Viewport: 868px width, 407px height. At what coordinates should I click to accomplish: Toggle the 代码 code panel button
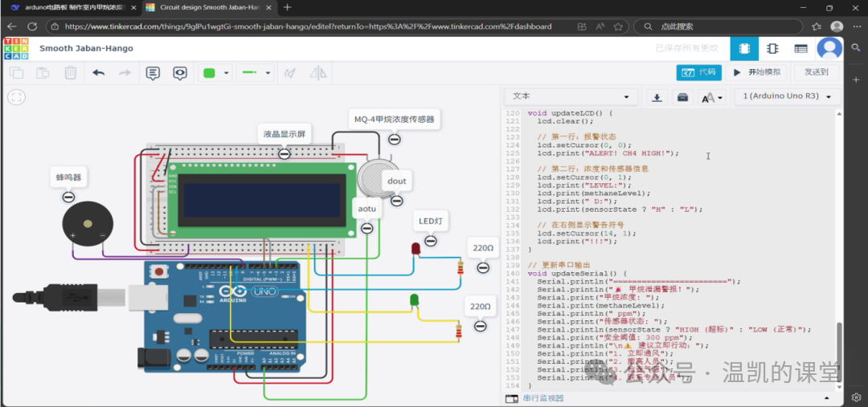pos(698,72)
